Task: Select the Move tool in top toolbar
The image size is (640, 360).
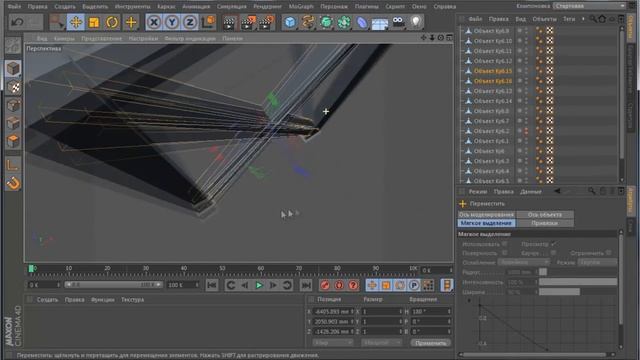Action: pos(76,22)
